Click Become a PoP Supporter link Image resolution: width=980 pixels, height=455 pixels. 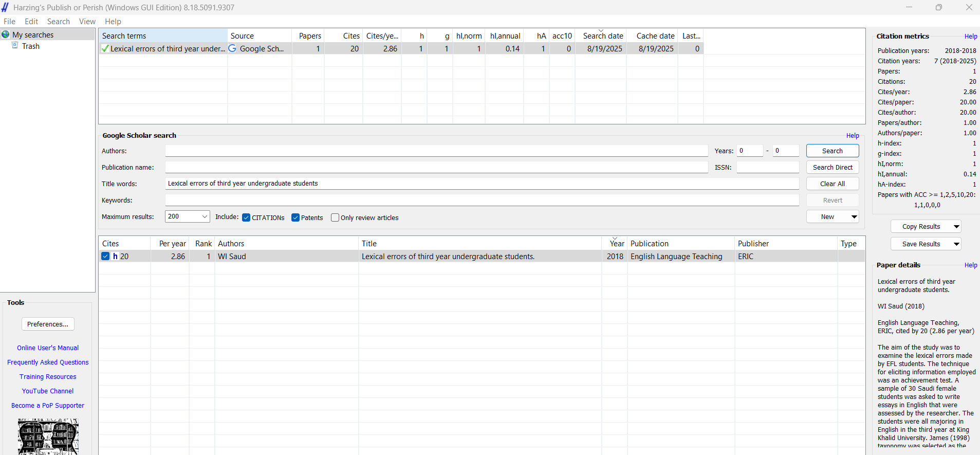coord(48,405)
